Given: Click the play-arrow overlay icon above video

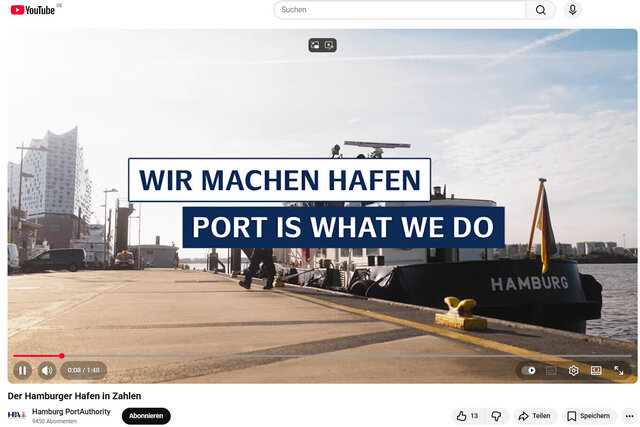Looking at the screenshot, I should (x=329, y=45).
